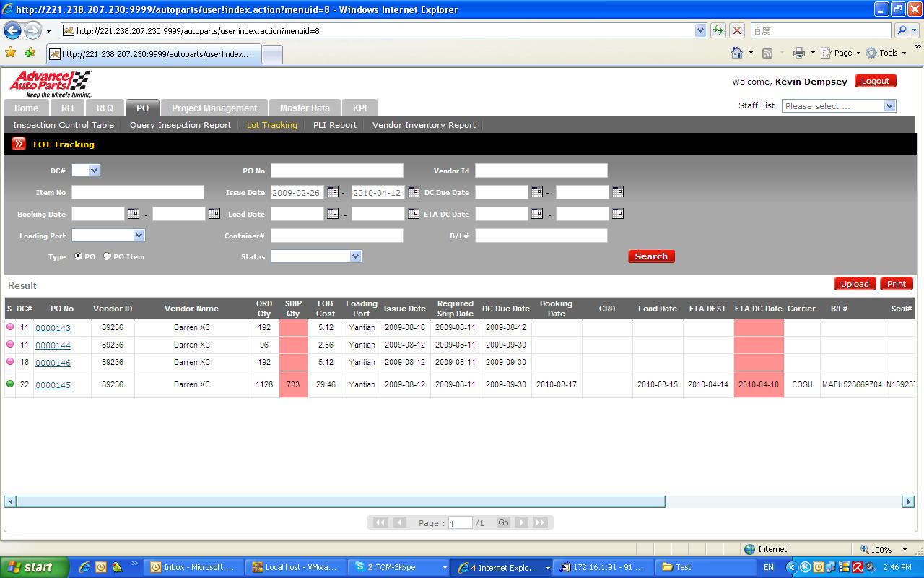The width and height of the screenshot is (924, 578).
Task: Open PO number 0000143 link
Action: 53,328
